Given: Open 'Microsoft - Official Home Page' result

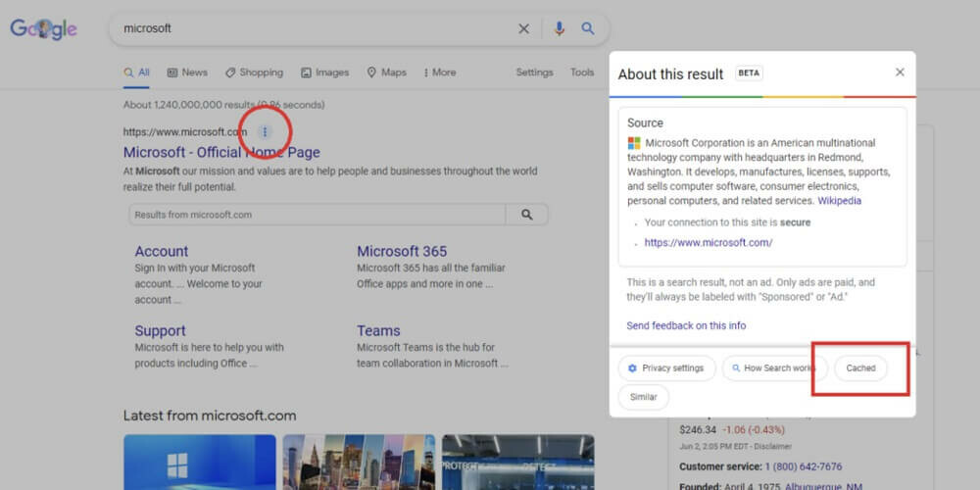Looking at the screenshot, I should (x=221, y=153).
